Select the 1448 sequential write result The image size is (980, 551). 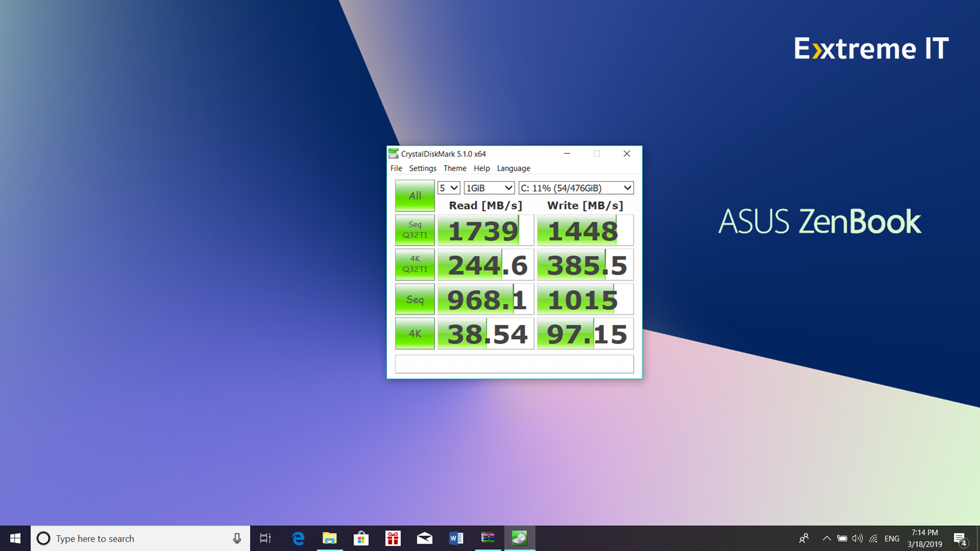[585, 230]
